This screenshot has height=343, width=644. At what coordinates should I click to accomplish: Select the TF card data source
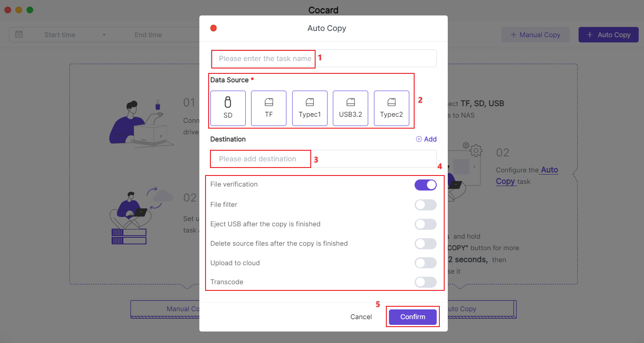tap(269, 108)
